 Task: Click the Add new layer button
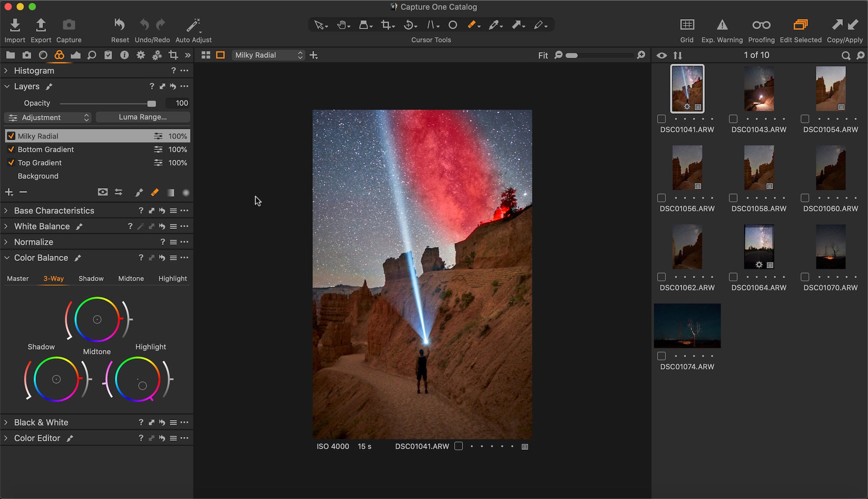(9, 192)
